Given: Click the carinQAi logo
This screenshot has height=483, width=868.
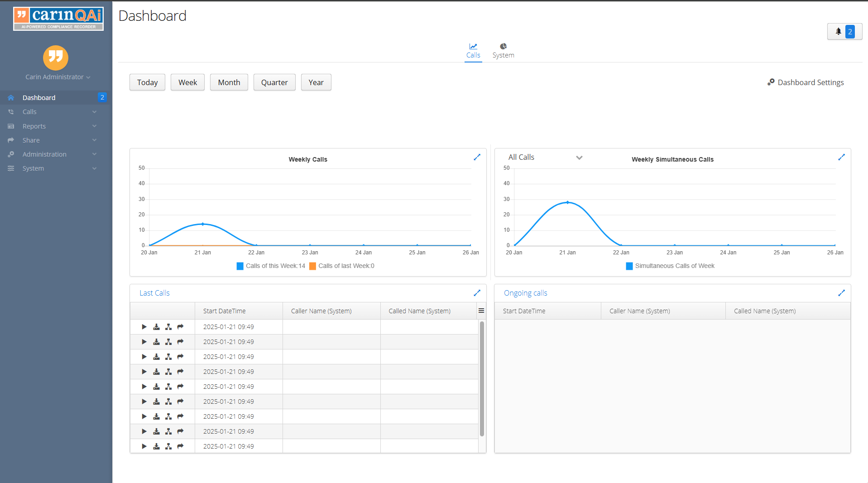Looking at the screenshot, I should [x=58, y=19].
